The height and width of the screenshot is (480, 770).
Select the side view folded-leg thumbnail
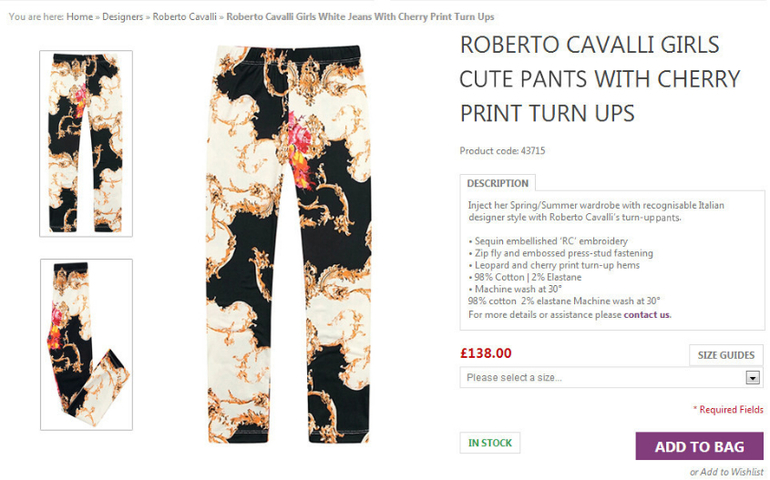click(85, 344)
